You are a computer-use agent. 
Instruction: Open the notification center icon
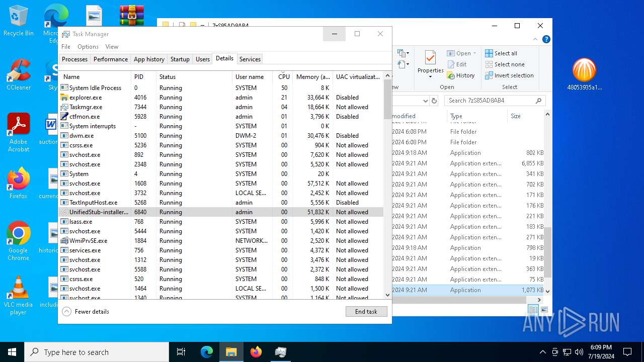point(627,352)
